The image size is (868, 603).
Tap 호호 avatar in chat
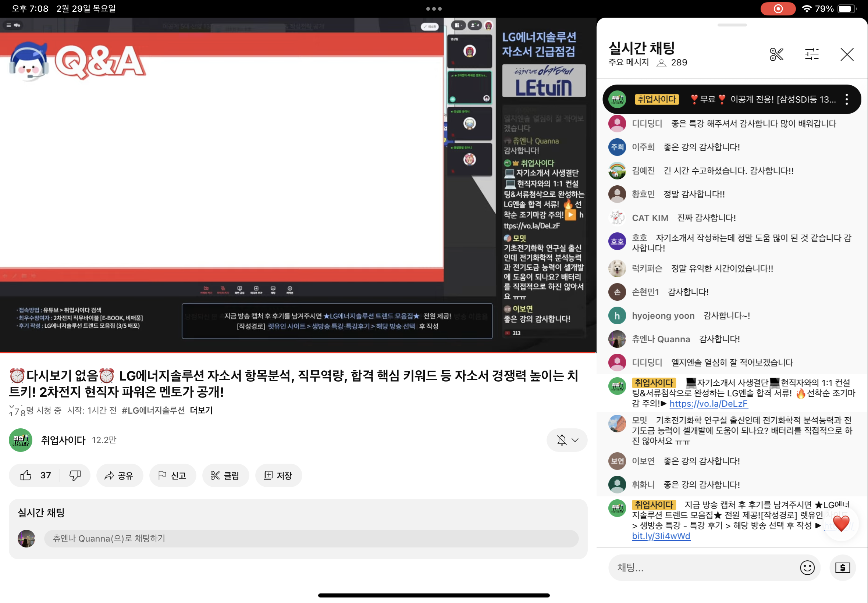[x=617, y=242]
